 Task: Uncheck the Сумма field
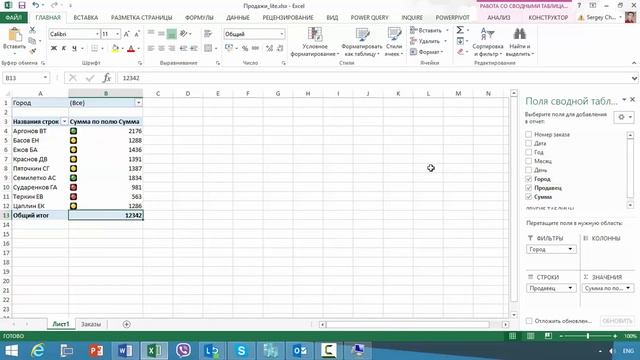tap(529, 197)
